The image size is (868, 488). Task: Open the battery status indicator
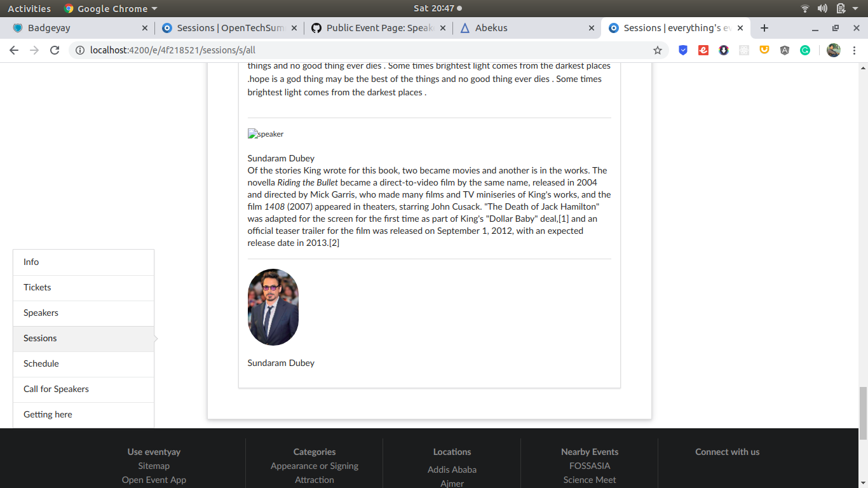[x=841, y=8]
